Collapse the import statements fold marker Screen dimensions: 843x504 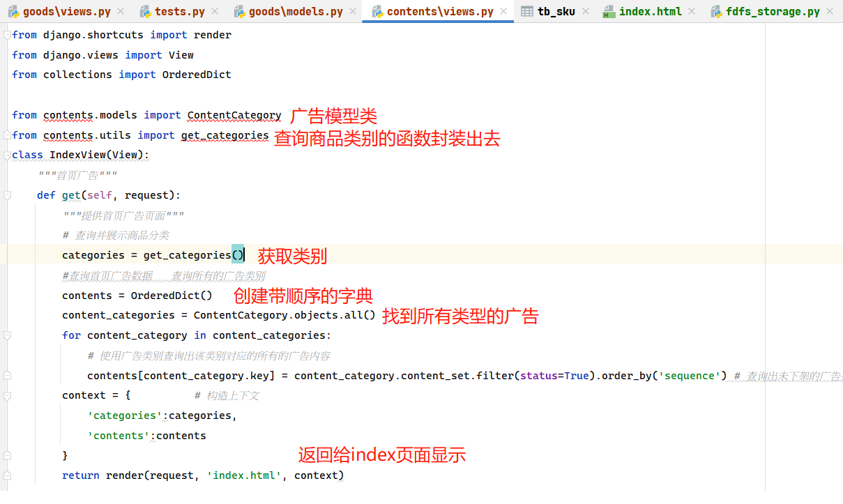(7, 36)
